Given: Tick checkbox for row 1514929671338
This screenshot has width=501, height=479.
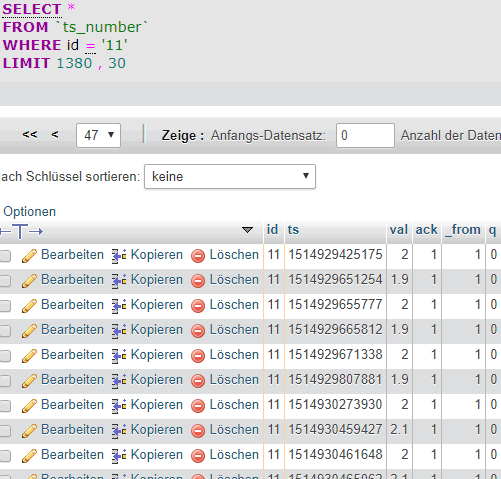Looking at the screenshot, I should click(5, 356).
